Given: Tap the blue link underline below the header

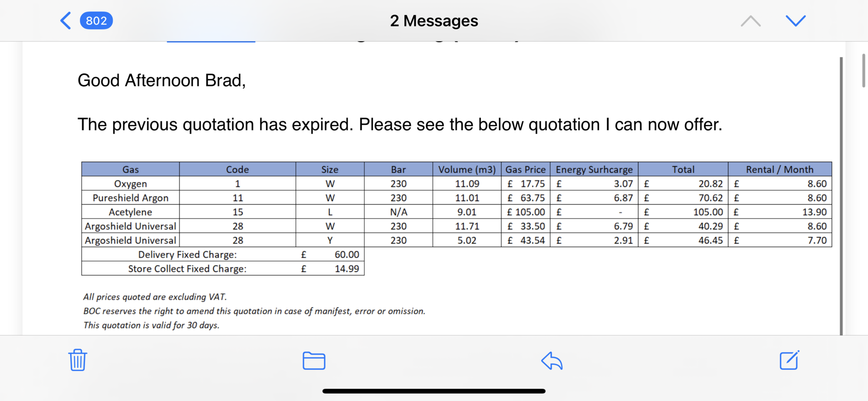Looking at the screenshot, I should [x=211, y=41].
